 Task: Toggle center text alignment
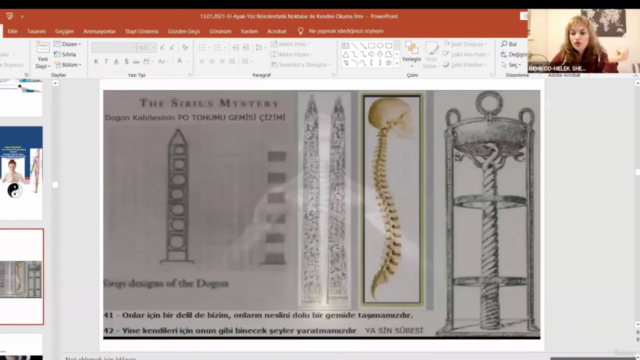click(212, 62)
